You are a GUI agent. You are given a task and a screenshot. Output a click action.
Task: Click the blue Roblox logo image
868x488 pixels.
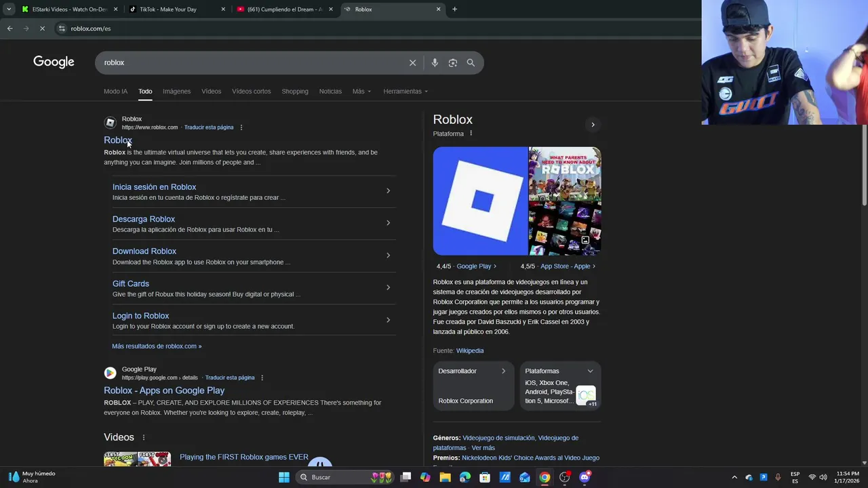[x=480, y=201]
